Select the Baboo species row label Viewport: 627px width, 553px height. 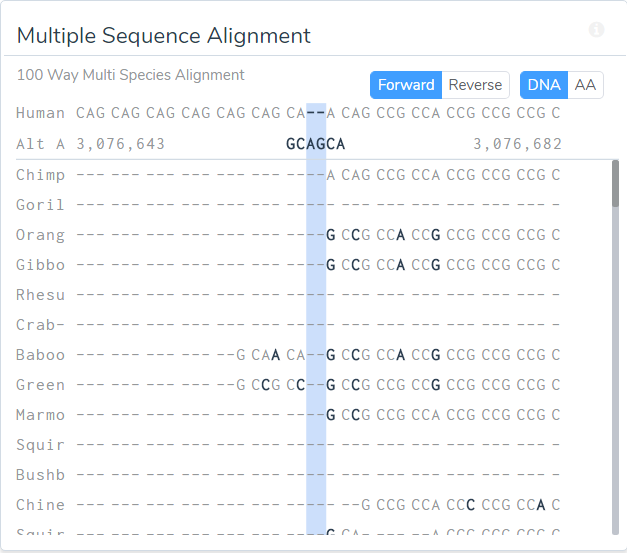click(41, 355)
